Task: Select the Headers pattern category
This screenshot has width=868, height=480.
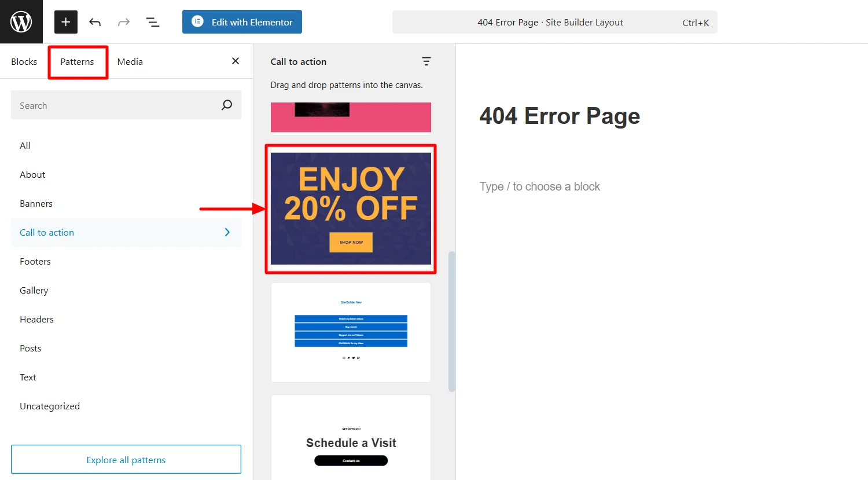Action: [x=126, y=319]
